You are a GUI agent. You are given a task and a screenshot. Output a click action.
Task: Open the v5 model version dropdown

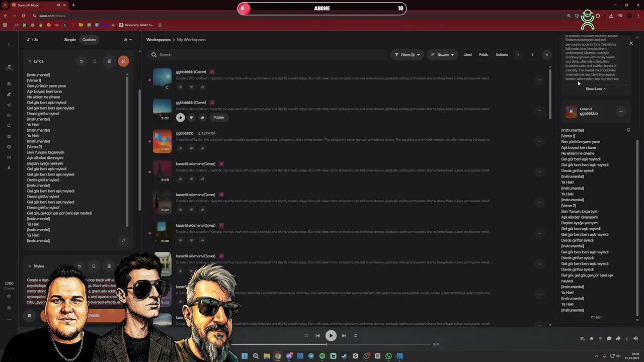point(128,40)
